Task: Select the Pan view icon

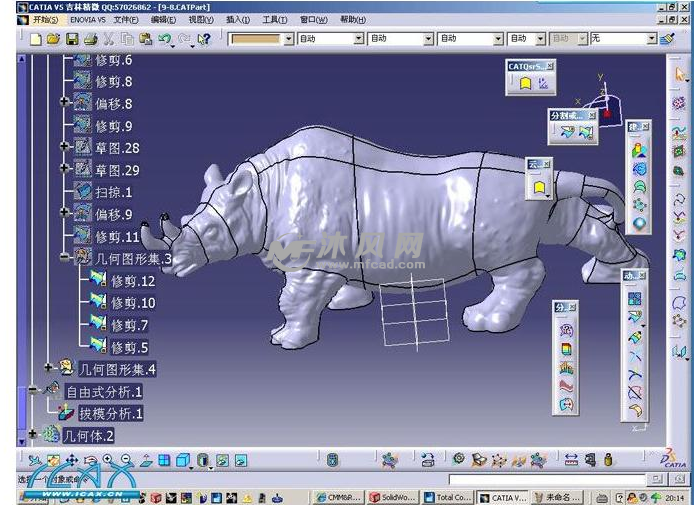Action: point(72,461)
